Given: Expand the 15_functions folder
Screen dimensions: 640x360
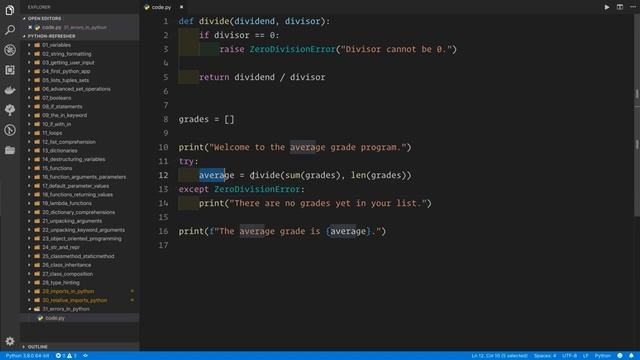Looking at the screenshot, I should (x=57, y=168).
